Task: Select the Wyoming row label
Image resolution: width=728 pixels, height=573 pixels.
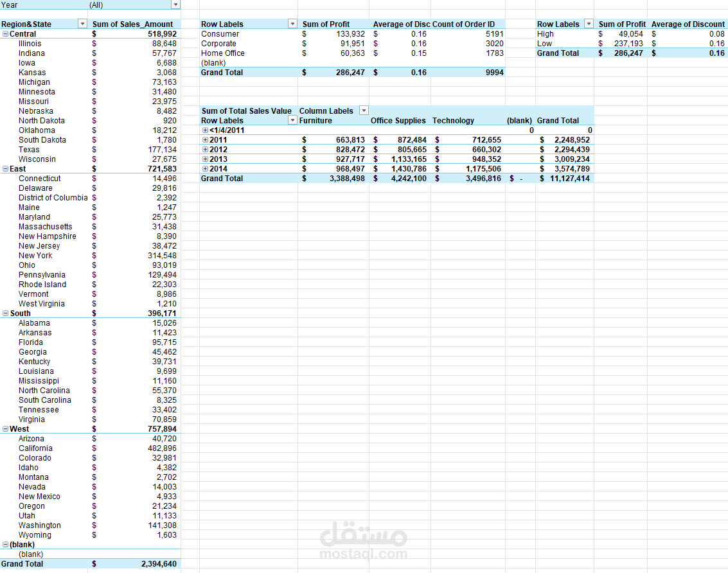Action: [x=35, y=535]
